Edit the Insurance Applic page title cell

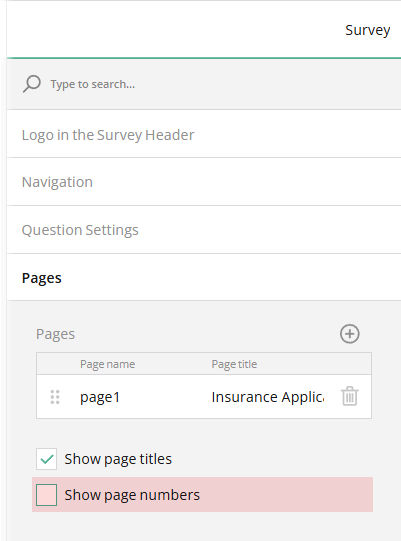268,397
